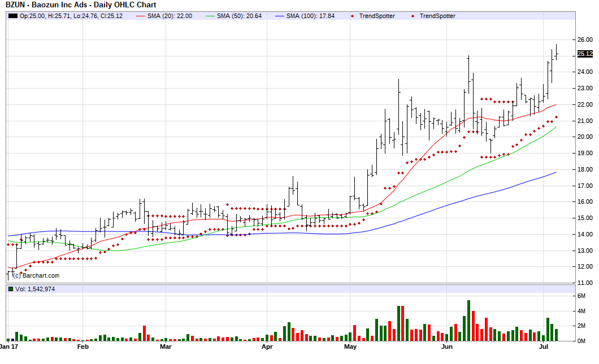Click the 20.00 price axis label
The image size is (599, 364).
(x=585, y=137)
